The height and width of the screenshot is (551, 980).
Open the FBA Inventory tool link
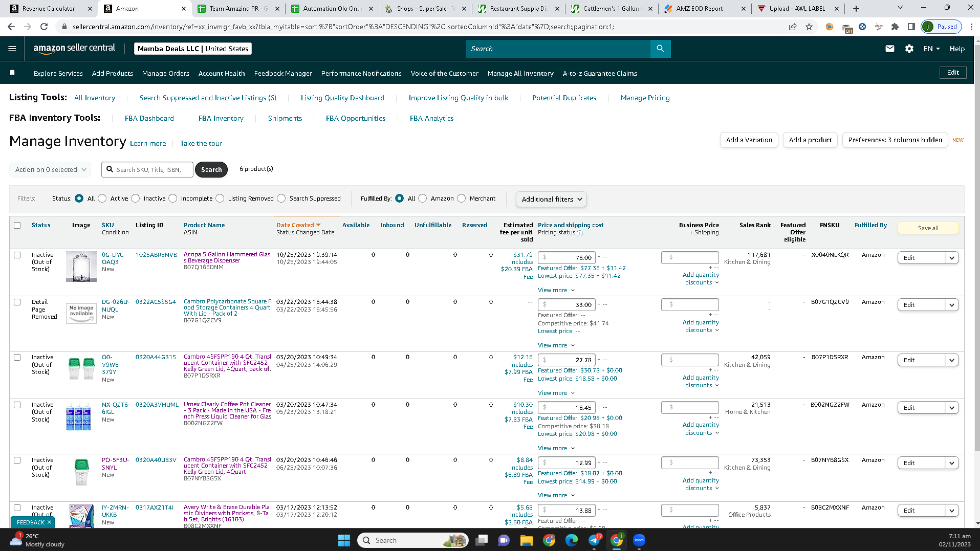(x=221, y=118)
